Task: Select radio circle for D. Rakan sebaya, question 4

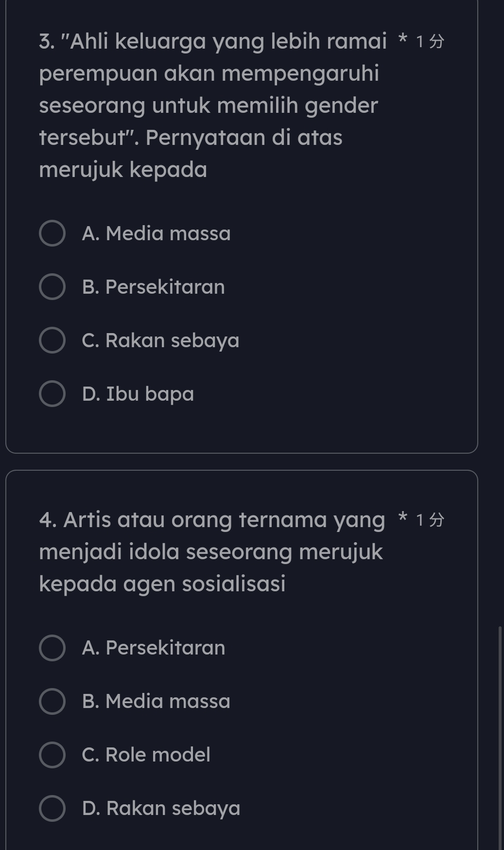Action: [x=52, y=808]
